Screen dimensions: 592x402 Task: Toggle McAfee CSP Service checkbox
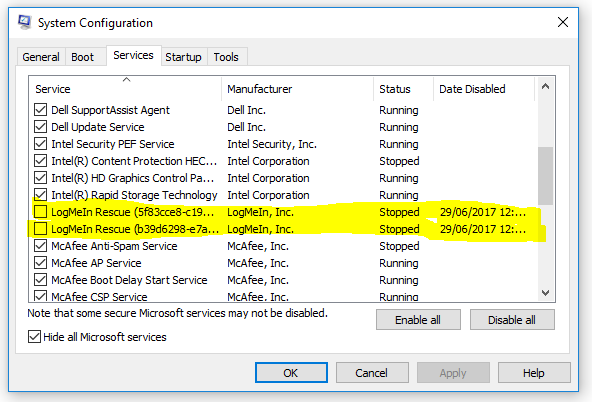pos(40,296)
